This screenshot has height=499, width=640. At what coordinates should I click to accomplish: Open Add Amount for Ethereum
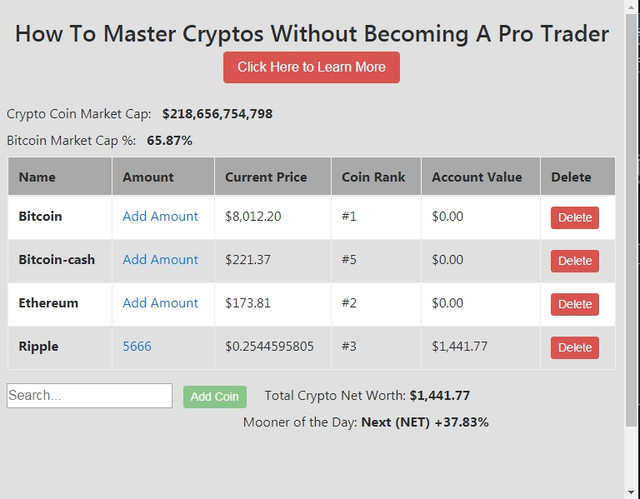pos(160,303)
